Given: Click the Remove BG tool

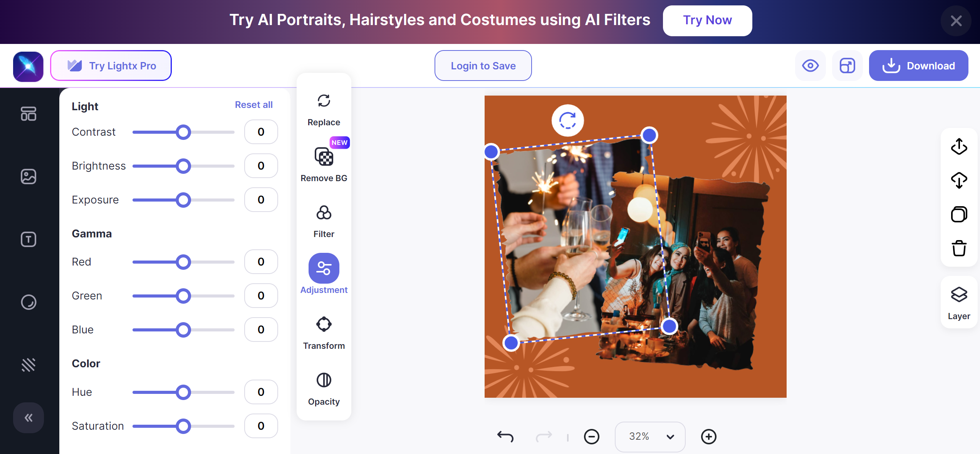Looking at the screenshot, I should pyautogui.click(x=324, y=165).
